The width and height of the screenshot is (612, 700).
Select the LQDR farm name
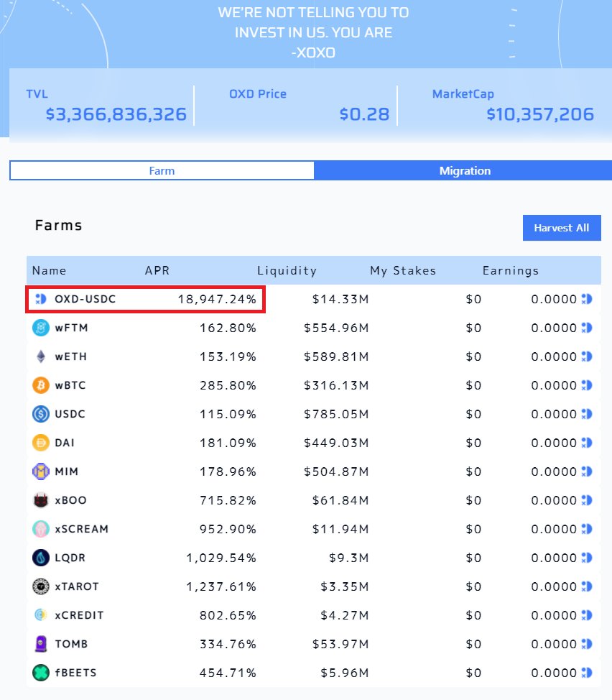click(70, 558)
